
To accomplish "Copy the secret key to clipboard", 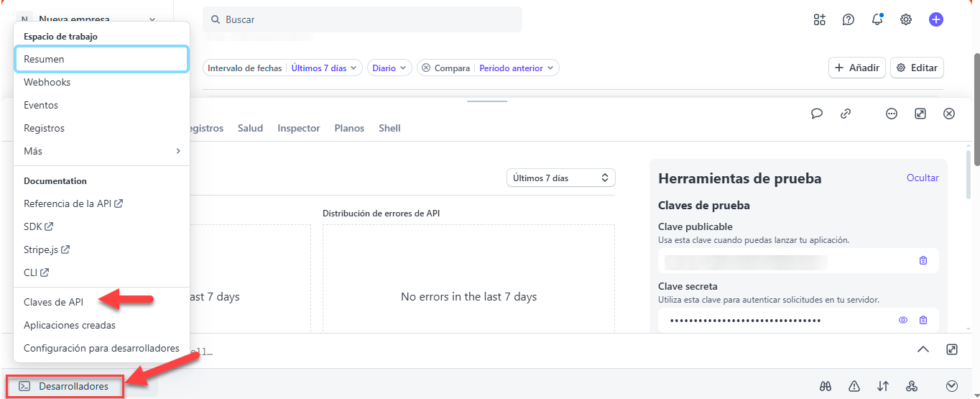I will [923, 320].
